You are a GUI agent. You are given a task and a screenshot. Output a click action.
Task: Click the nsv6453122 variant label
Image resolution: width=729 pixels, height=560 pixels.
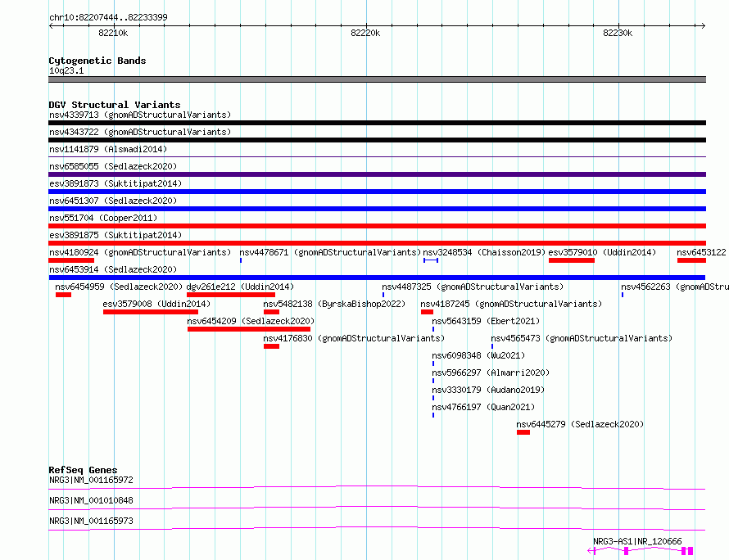(701, 252)
